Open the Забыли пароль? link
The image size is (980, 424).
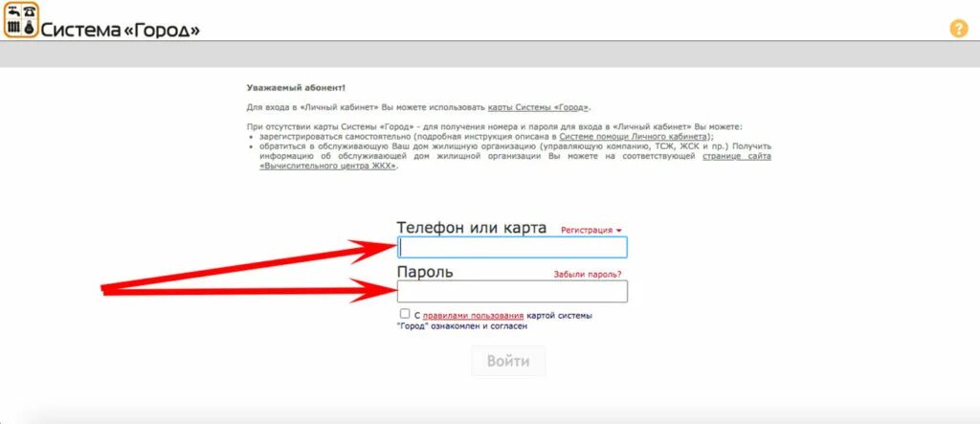coord(588,275)
